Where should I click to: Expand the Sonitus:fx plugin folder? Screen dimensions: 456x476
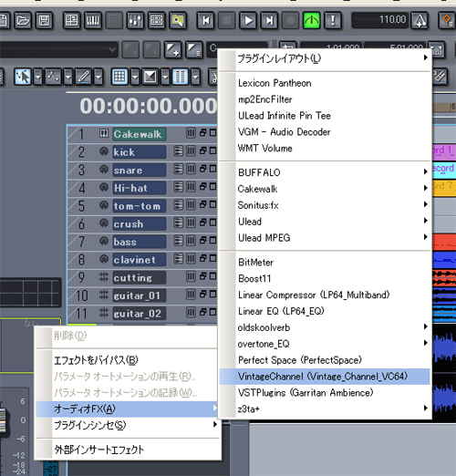pos(325,205)
